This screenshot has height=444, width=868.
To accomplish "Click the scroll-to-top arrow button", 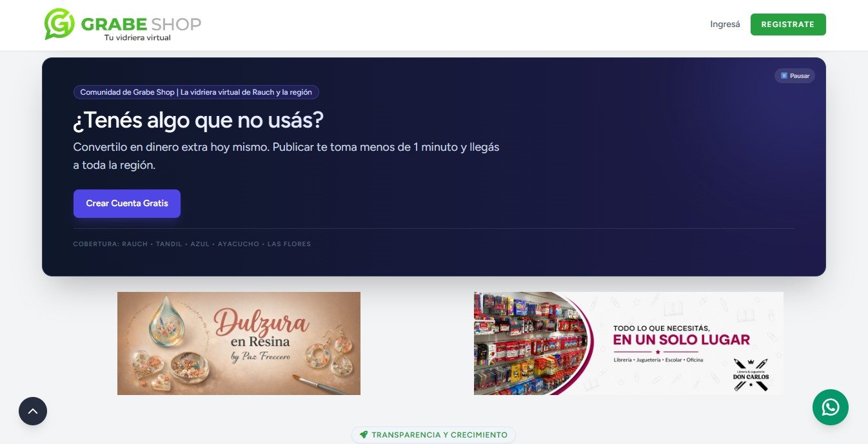I will (33, 410).
